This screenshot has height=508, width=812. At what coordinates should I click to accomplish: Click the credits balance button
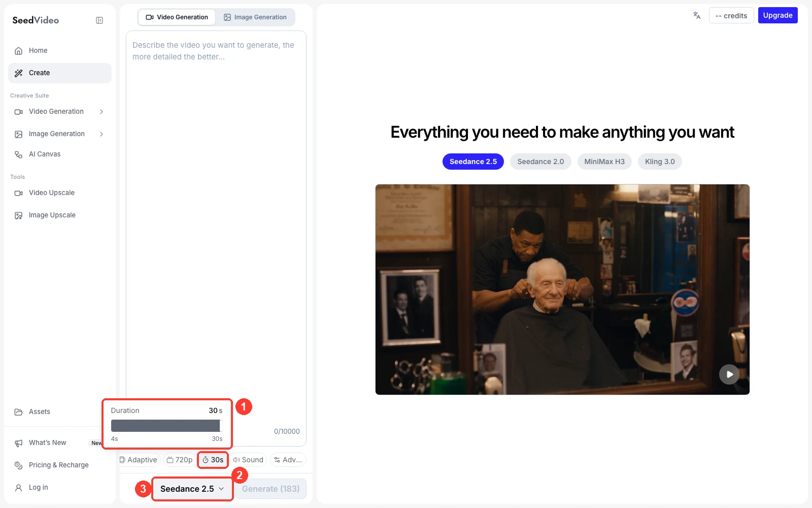pos(731,16)
